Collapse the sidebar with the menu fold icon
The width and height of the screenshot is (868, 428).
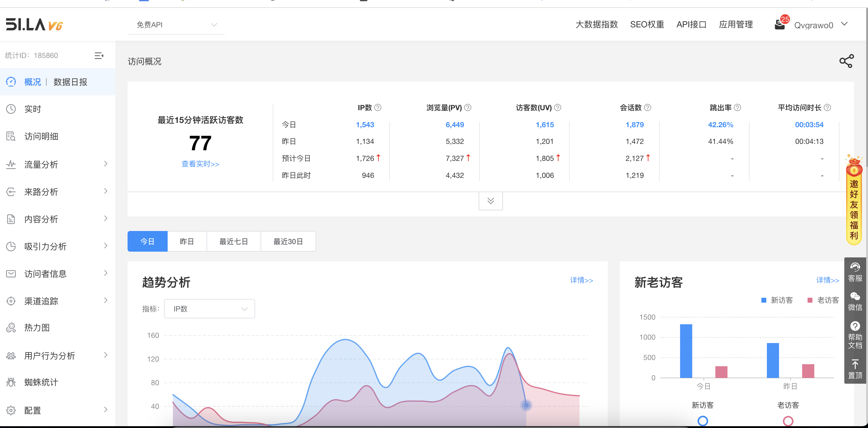[99, 56]
